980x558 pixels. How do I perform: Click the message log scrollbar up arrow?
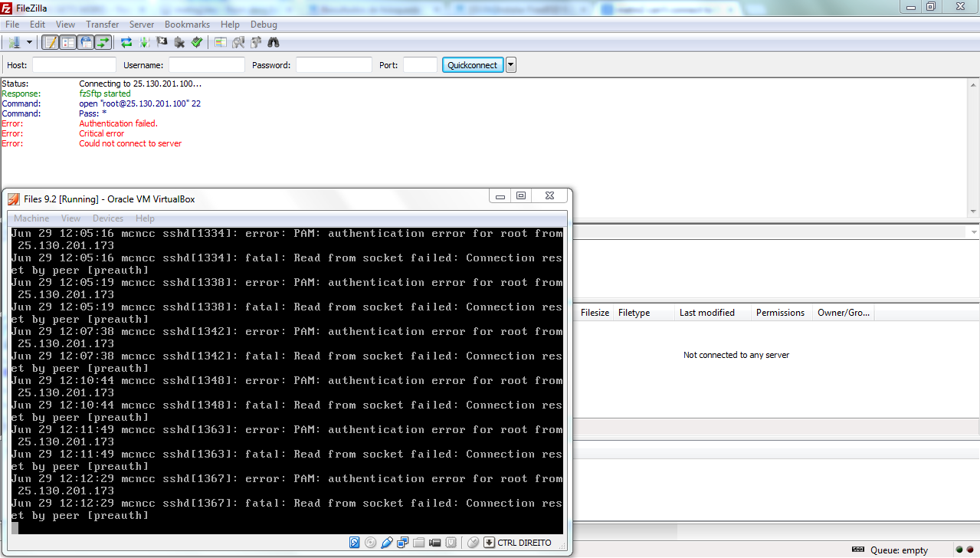[x=974, y=84]
